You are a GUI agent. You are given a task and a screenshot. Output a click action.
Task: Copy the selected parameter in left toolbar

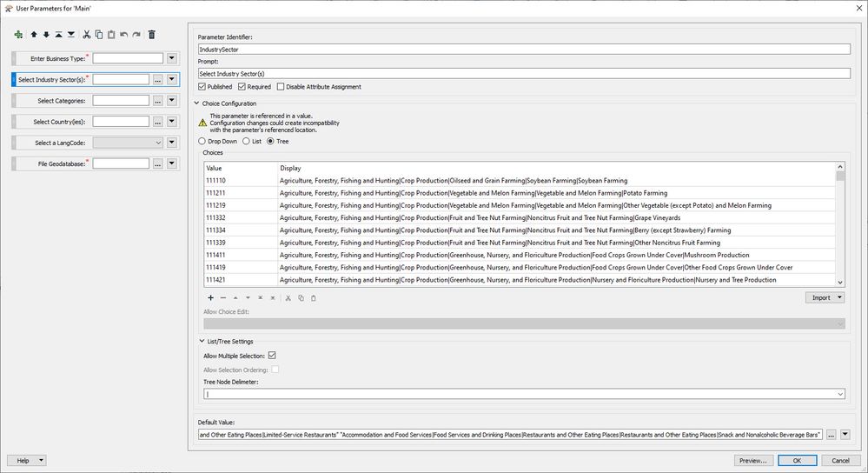[98, 34]
